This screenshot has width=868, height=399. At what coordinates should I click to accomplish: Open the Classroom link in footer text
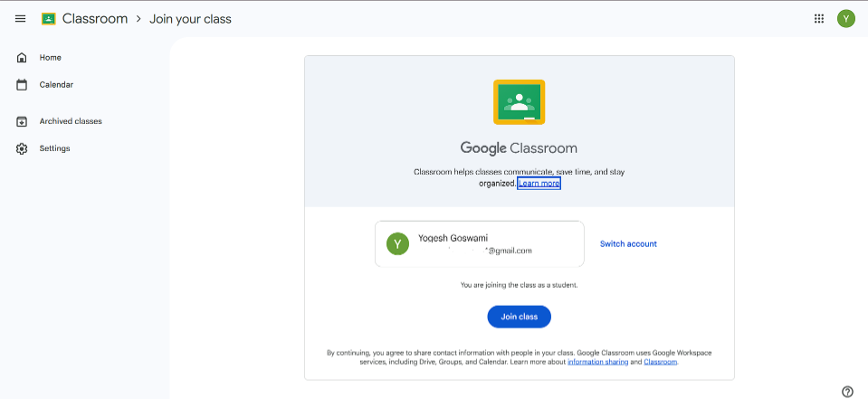point(661,362)
